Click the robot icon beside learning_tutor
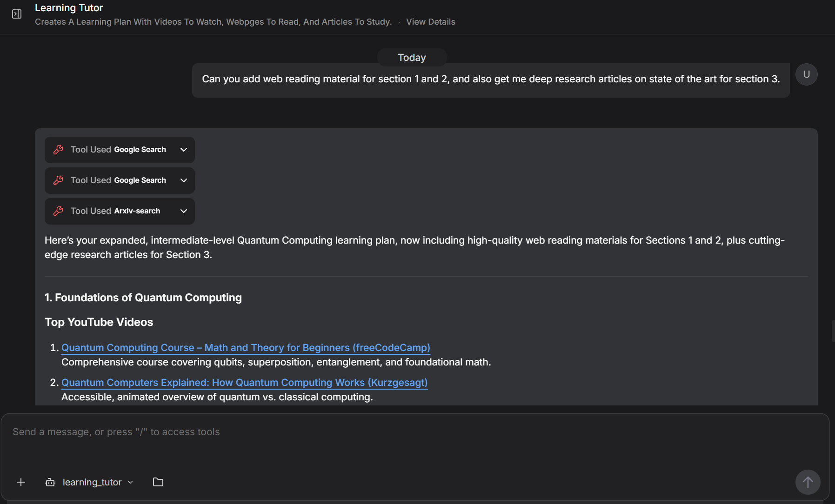The width and height of the screenshot is (835, 504). (50, 482)
